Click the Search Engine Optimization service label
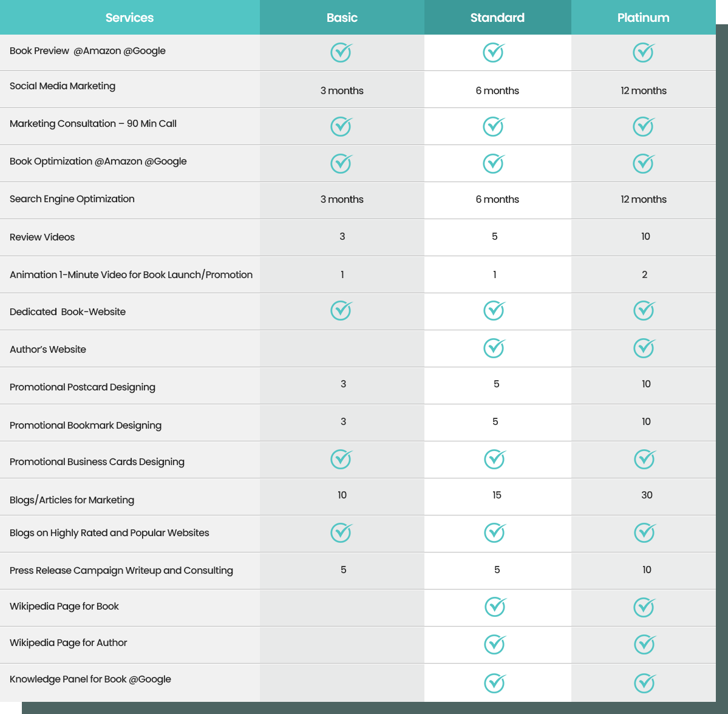 click(72, 199)
